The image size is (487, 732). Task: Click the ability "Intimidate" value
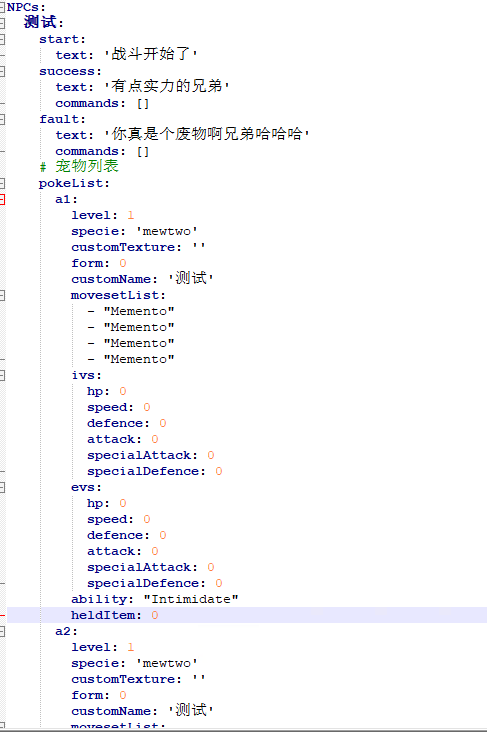pyautogui.click(x=191, y=599)
